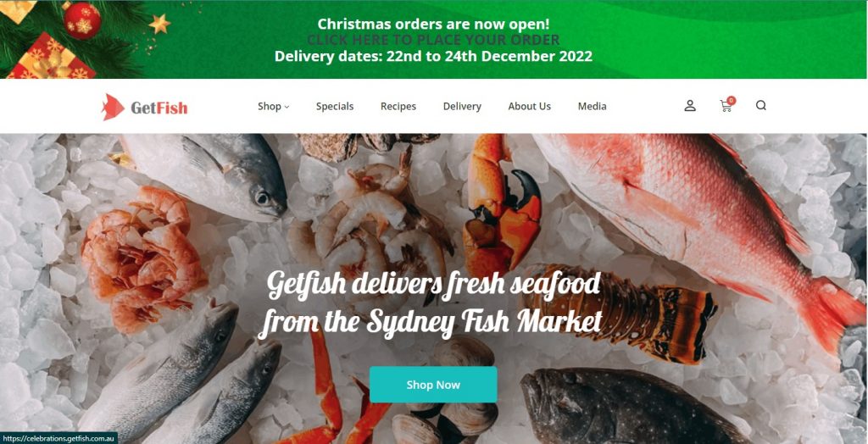Click the Christmas orders are now open banner

click(433, 25)
